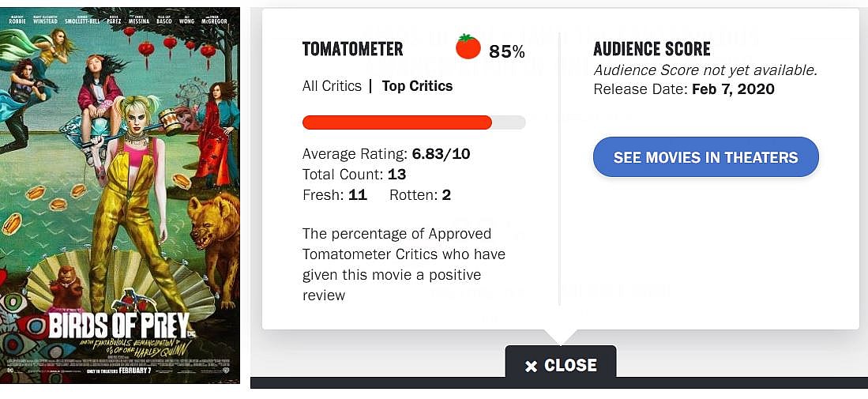Click the Birds of Prey title on the poster
The width and height of the screenshot is (868, 399).
click(118, 326)
